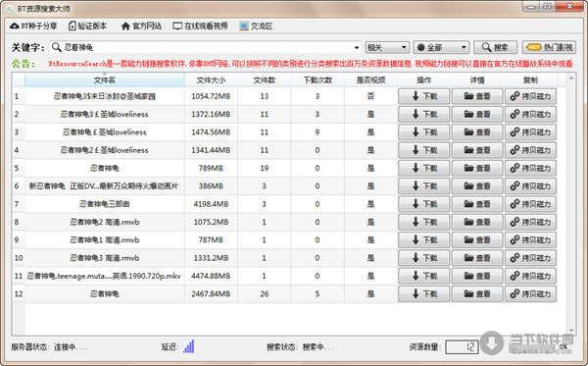View details of row 7 三部曲
Viewport: 588px width, 366px height.
pos(477,204)
